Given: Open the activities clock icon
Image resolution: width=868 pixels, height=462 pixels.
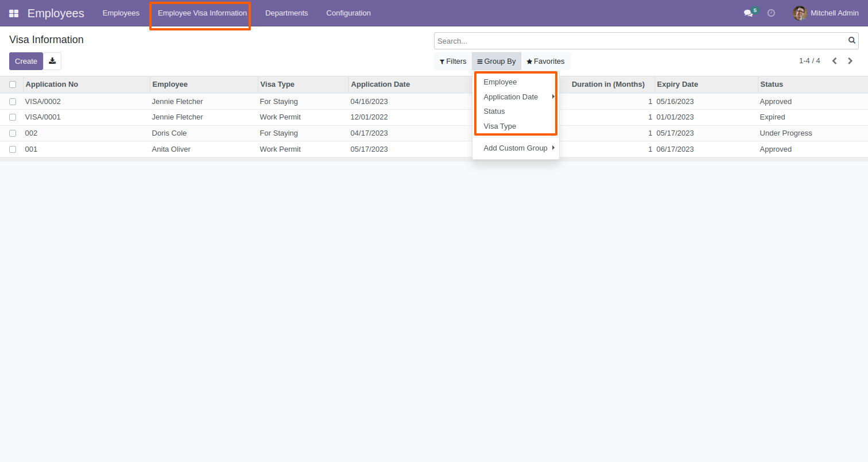Looking at the screenshot, I should [771, 13].
